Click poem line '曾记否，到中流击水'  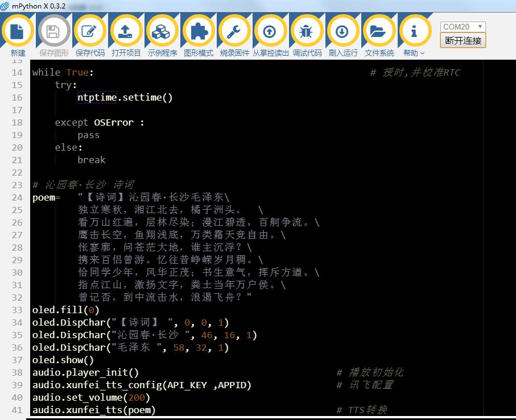tap(164, 297)
